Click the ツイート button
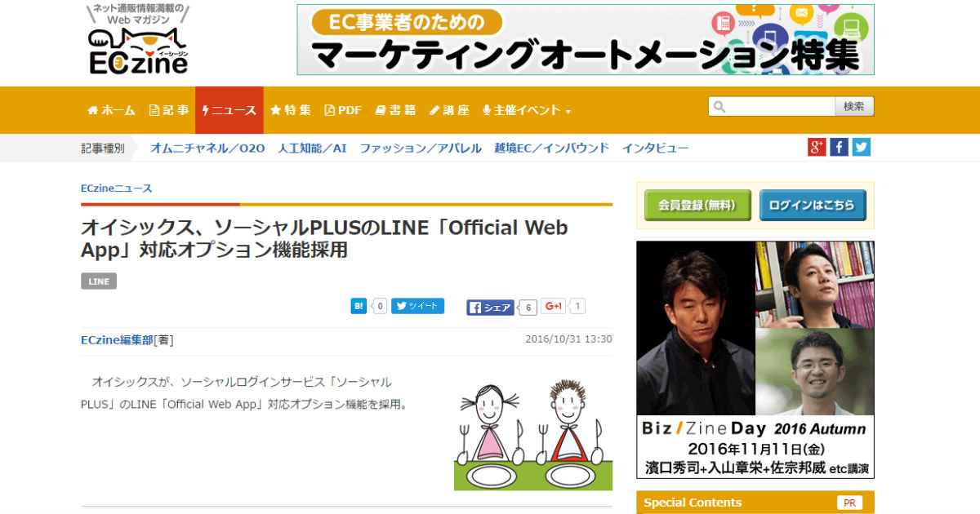This screenshot has width=980, height=514. (417, 306)
